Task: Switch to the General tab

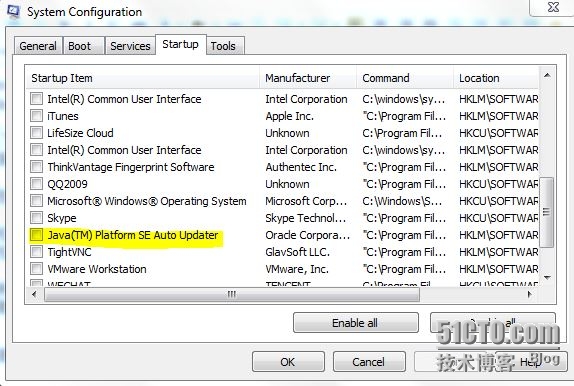Action: coord(38,46)
